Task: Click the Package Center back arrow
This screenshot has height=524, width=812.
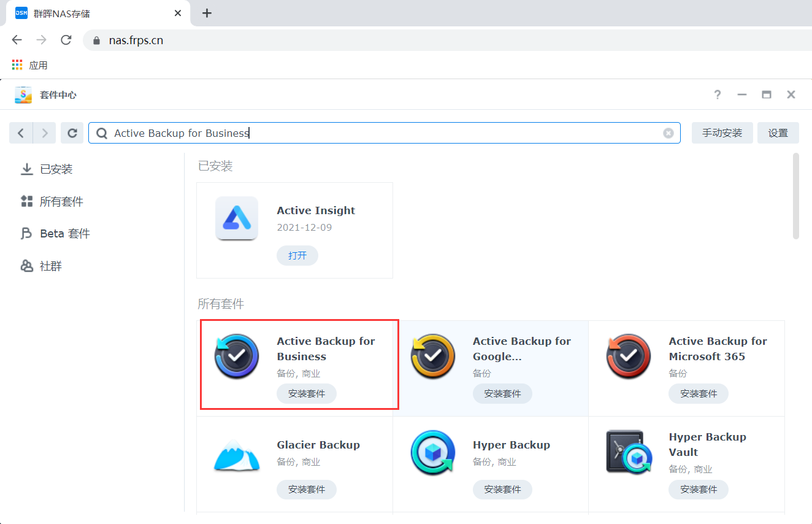Action: tap(21, 133)
